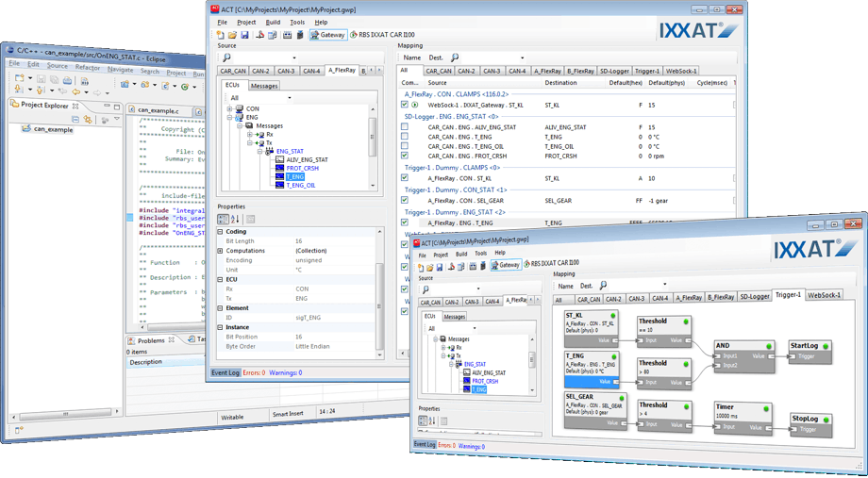Collapse Tx node in middle ACT source tree
Image resolution: width=868 pixels, height=478 pixels.
(x=249, y=142)
